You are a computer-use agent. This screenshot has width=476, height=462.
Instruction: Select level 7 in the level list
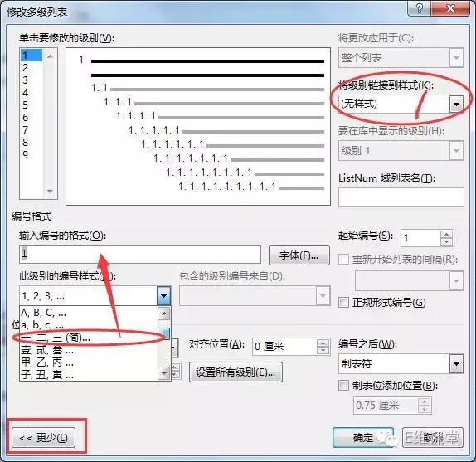click(32, 130)
